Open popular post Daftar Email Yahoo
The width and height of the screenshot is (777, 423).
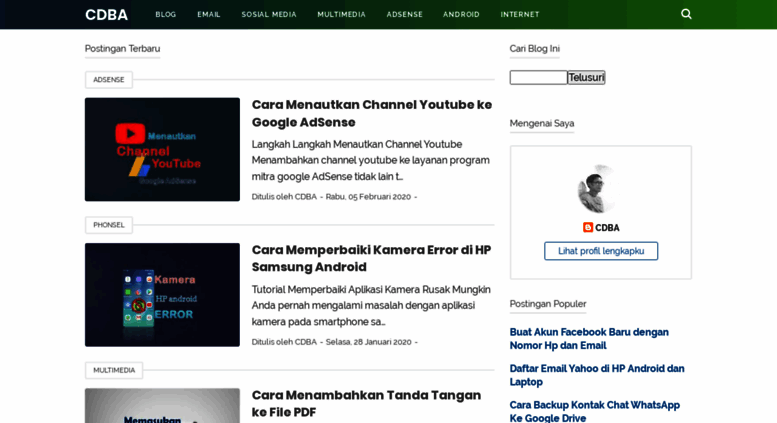pyautogui.click(x=597, y=375)
